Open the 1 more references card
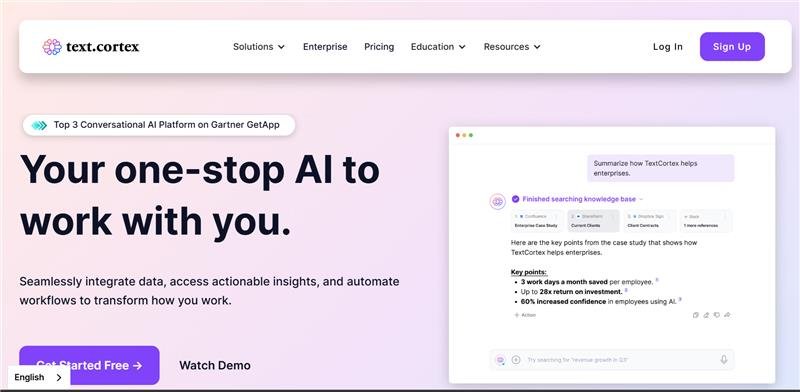The image size is (800, 392). pos(706,221)
